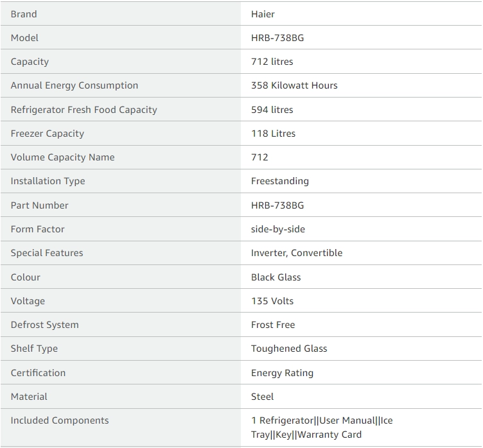Select the "side-by-side" form factor value
483x448 pixels.
[x=277, y=229]
